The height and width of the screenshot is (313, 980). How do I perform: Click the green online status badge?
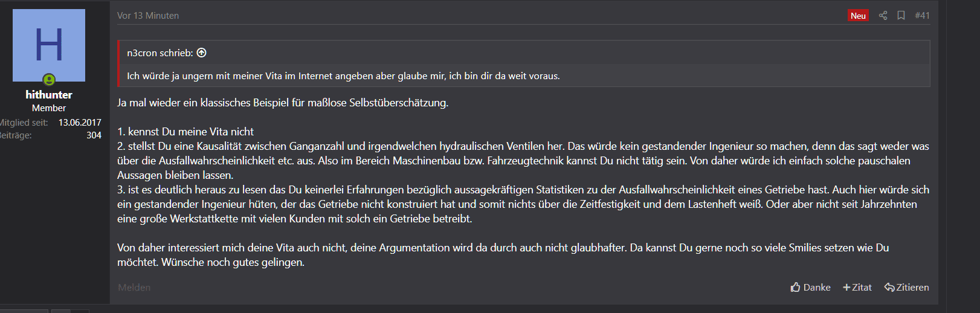click(x=49, y=80)
